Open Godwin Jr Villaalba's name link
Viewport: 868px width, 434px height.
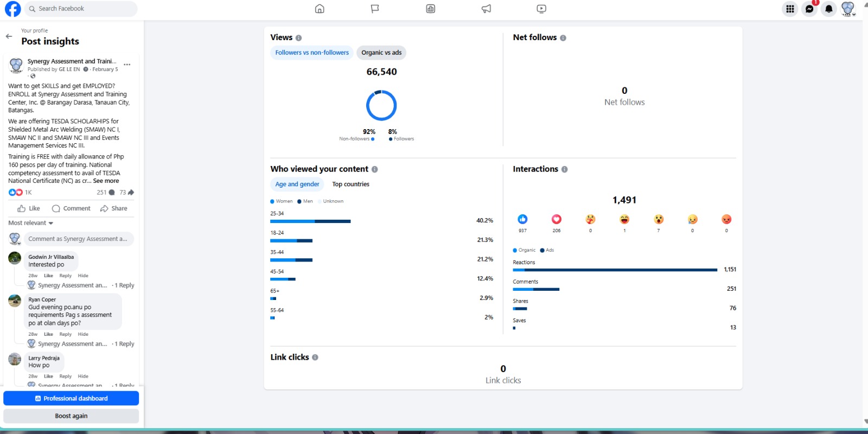point(51,257)
